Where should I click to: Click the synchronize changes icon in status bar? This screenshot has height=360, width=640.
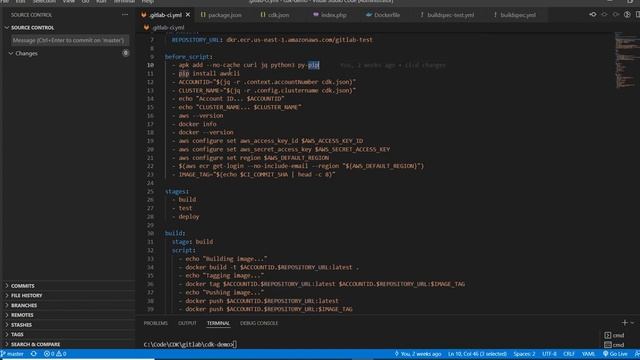(x=34, y=354)
